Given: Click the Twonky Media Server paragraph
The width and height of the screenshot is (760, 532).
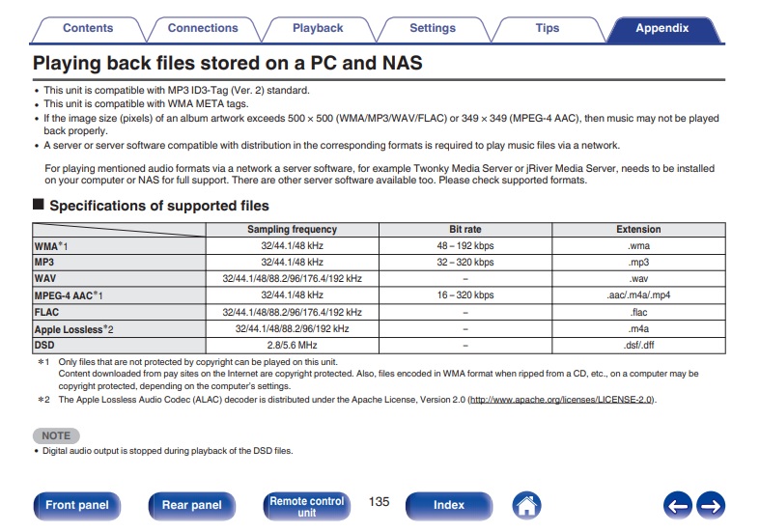Looking at the screenshot, I should pos(380,175).
